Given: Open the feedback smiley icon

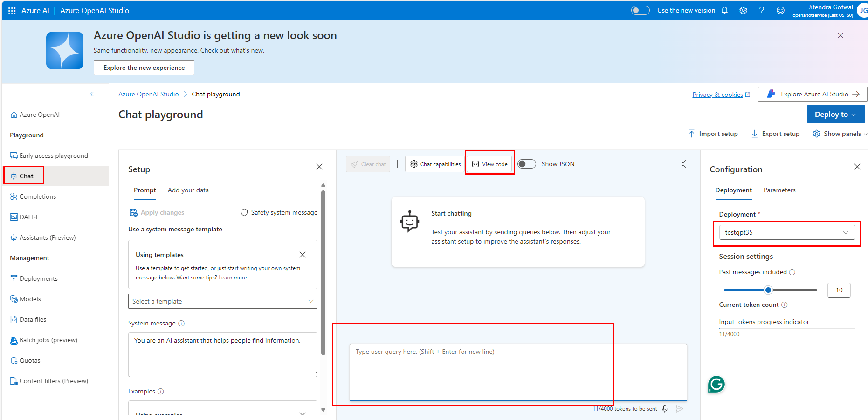Looking at the screenshot, I should click(x=780, y=10).
